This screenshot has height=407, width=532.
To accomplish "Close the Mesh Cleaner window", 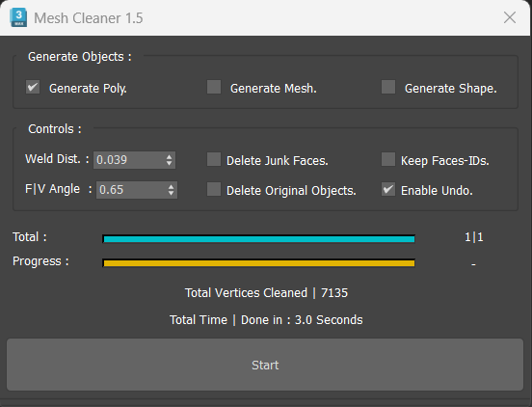I will tap(510, 17).
